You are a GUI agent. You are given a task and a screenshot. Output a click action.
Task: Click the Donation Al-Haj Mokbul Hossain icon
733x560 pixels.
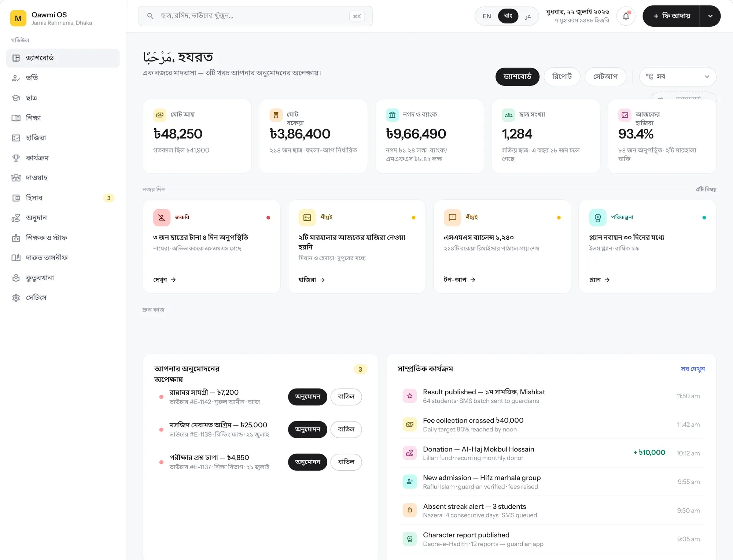click(x=410, y=453)
